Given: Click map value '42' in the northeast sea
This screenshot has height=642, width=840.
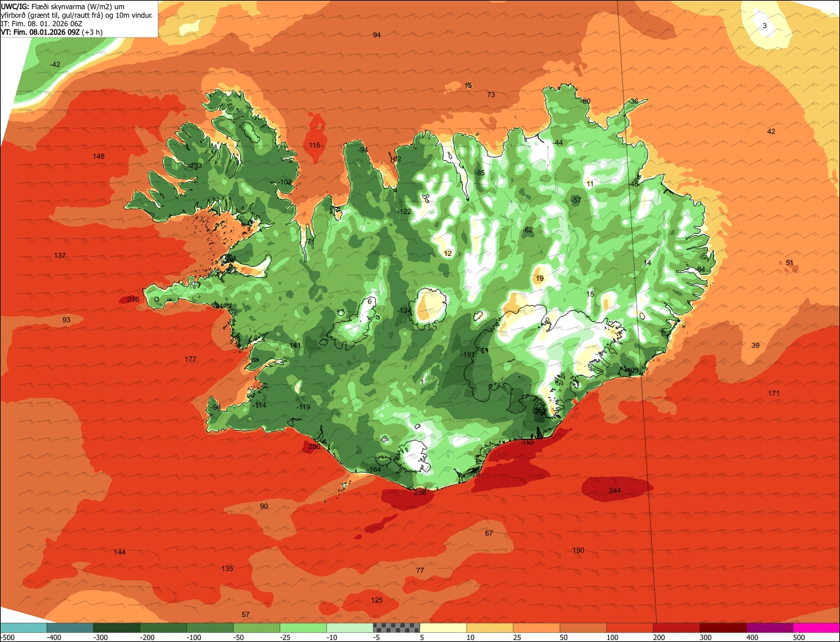Looking at the screenshot, I should tap(771, 131).
